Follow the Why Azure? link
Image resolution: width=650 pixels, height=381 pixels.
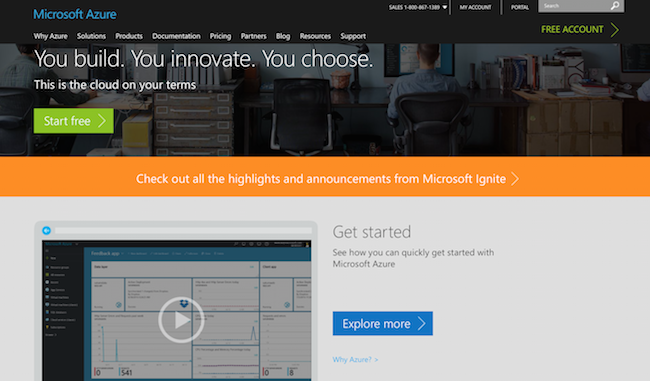(355, 359)
